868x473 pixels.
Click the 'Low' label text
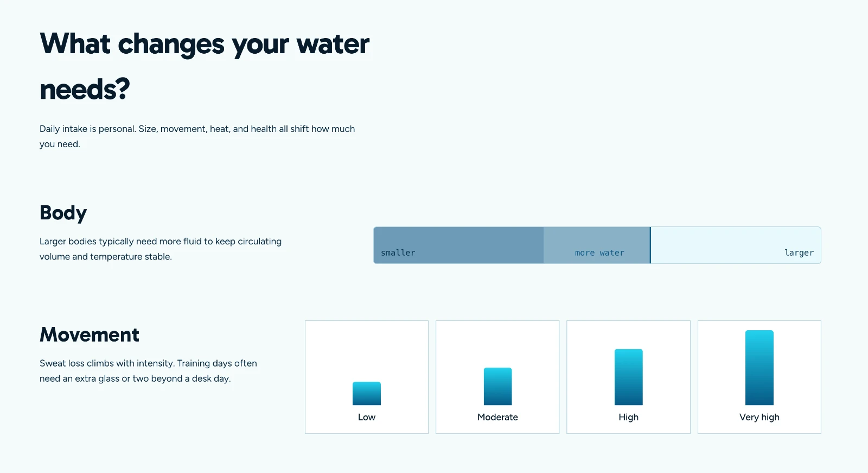pyautogui.click(x=367, y=417)
